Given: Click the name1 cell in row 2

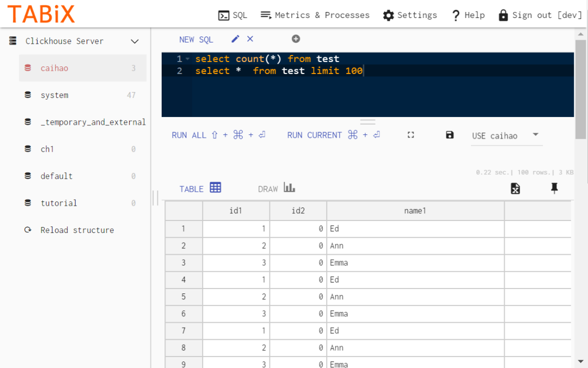Looking at the screenshot, I should [415, 246].
